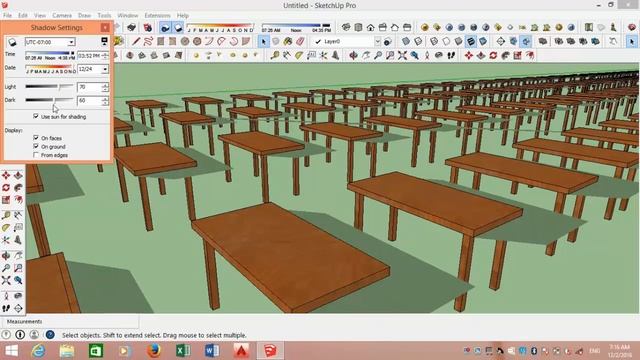Select the Move tool in left toolbar

(6, 175)
